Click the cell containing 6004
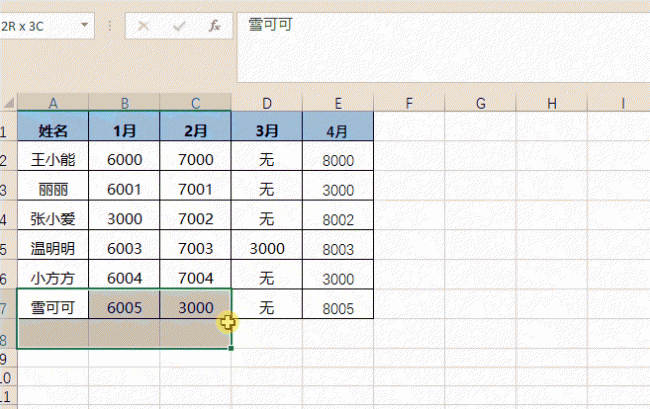This screenshot has width=650, height=409. click(x=124, y=274)
